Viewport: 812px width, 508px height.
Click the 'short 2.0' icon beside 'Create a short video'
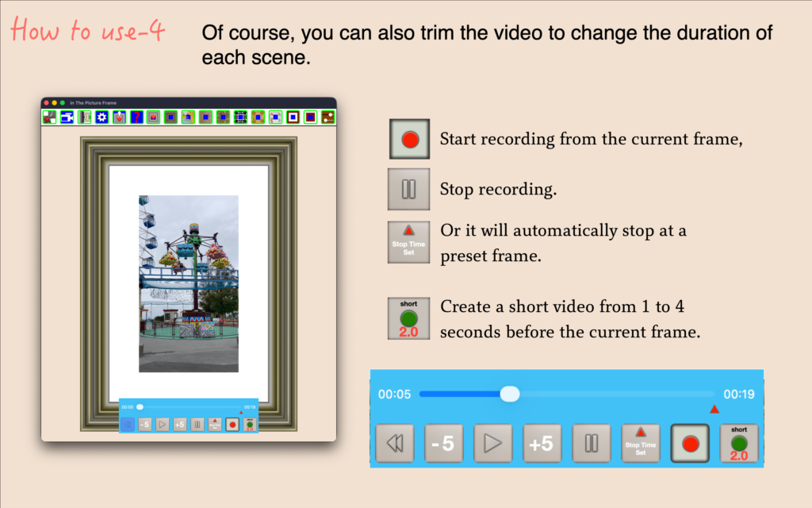(x=409, y=318)
